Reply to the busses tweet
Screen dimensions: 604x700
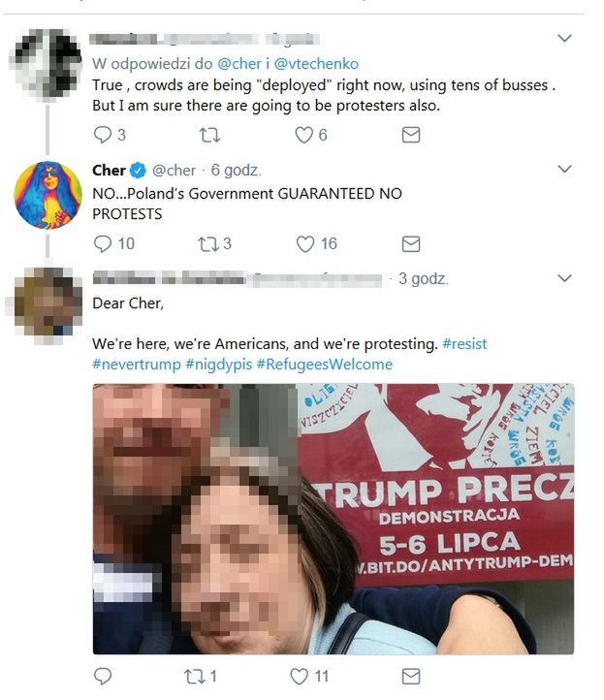[x=102, y=135]
